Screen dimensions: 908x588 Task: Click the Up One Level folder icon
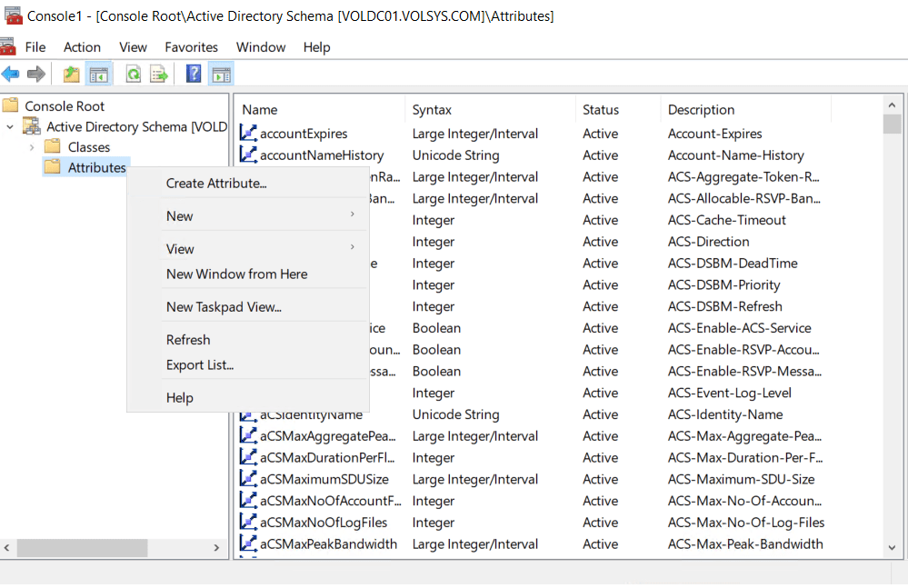click(x=72, y=75)
